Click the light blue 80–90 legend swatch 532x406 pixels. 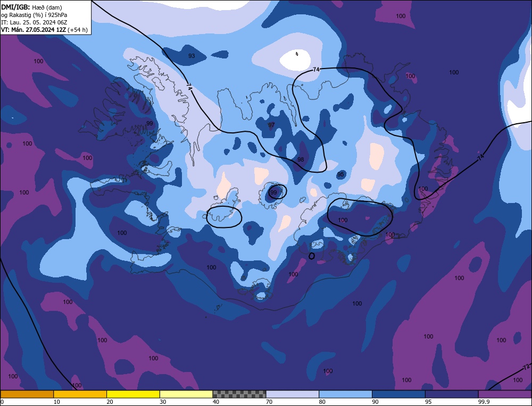(x=345, y=394)
